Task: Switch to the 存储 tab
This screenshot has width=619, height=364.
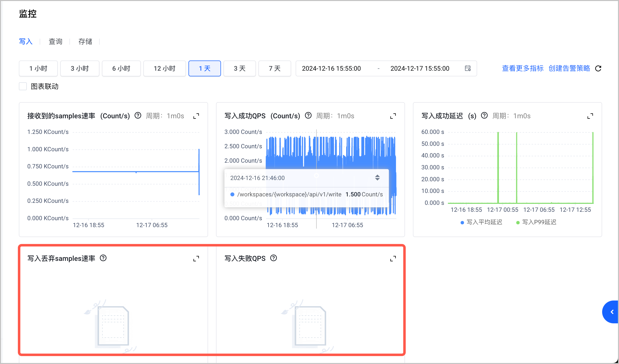Action: [x=85, y=41]
